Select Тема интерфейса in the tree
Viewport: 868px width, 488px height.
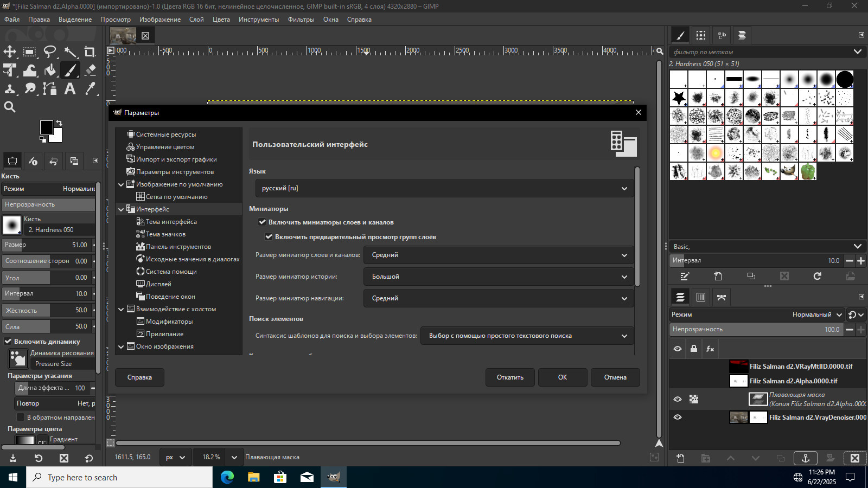171,222
